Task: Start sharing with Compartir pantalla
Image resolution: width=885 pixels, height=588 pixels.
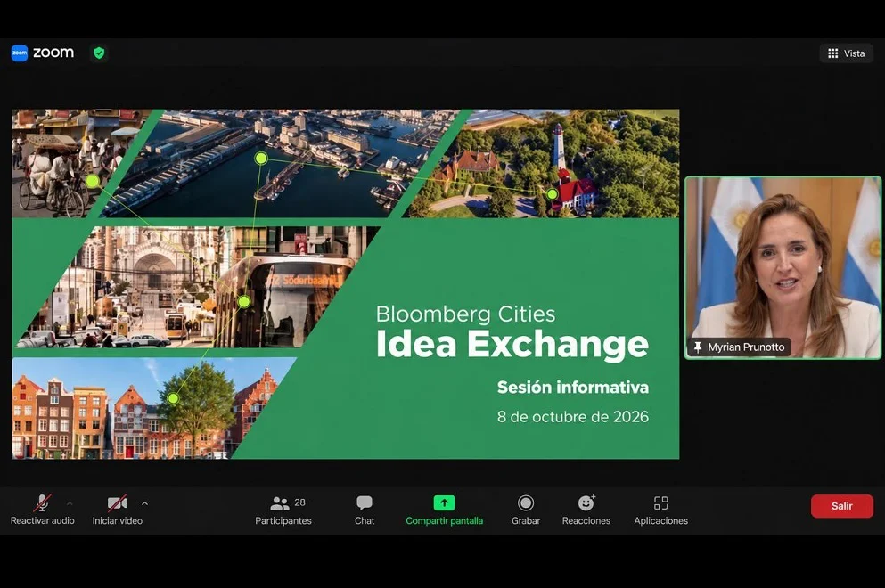Action: (x=444, y=510)
